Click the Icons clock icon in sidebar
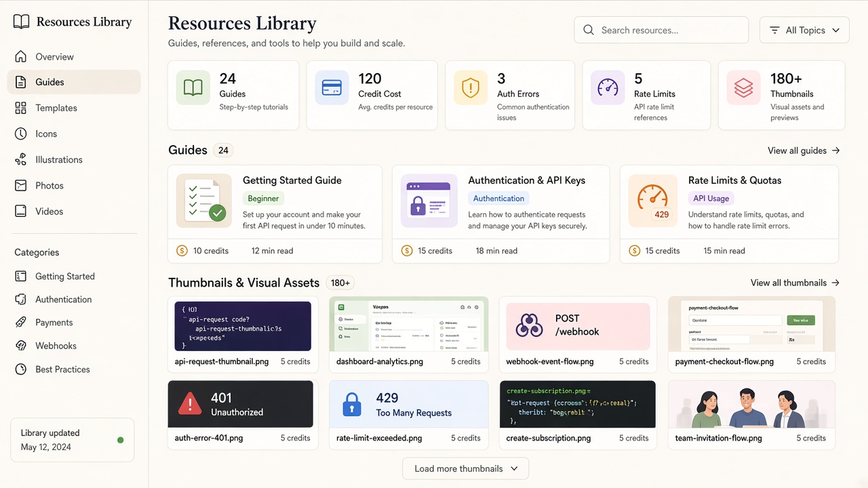 coord(21,134)
